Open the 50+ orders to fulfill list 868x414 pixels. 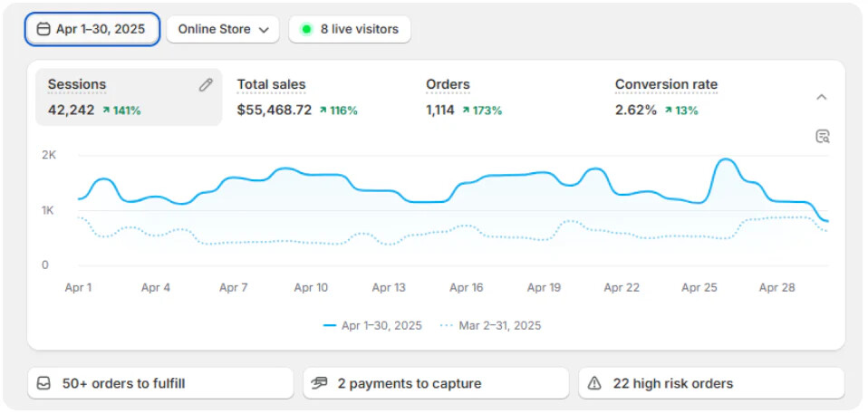160,383
